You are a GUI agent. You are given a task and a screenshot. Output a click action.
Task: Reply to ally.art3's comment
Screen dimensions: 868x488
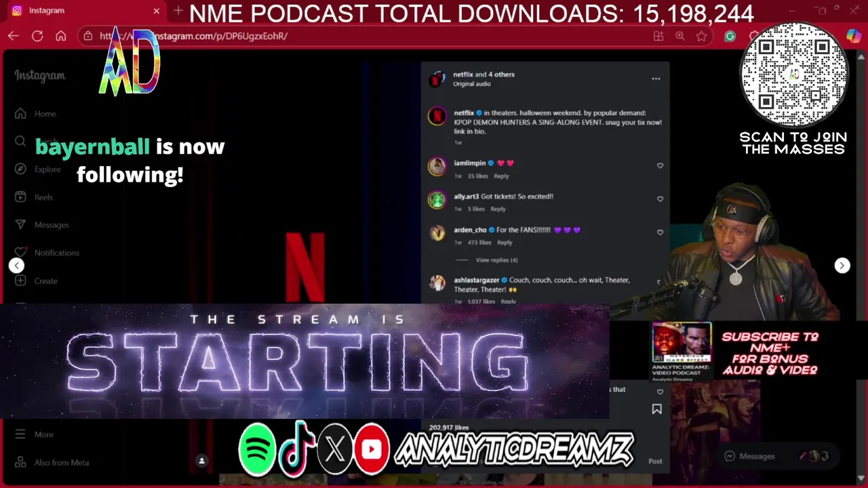point(498,209)
